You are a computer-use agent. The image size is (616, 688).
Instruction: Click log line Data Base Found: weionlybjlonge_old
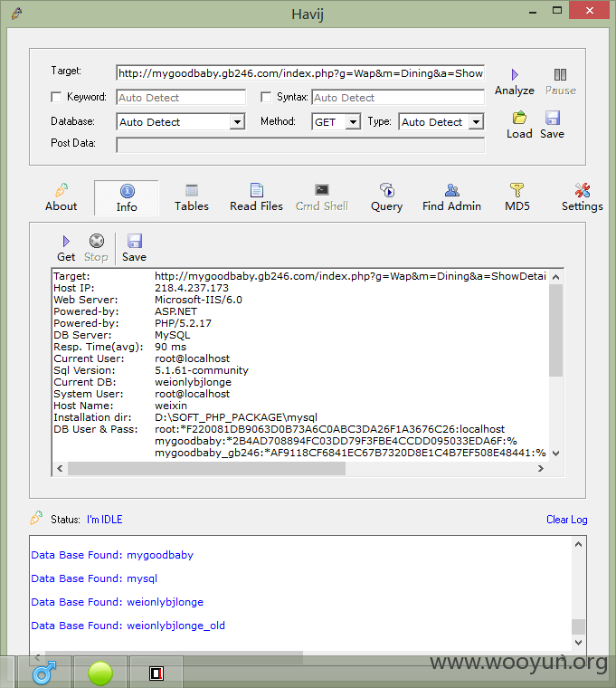click(x=128, y=626)
